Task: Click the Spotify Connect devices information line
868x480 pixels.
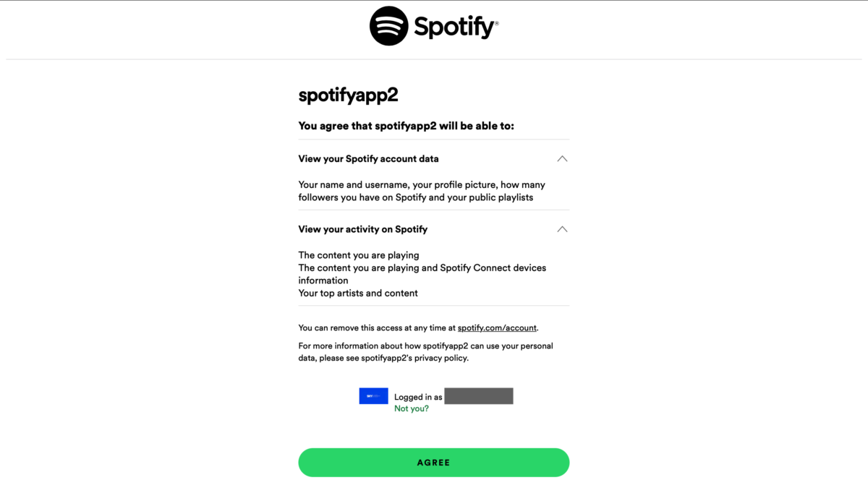Action: coord(422,274)
